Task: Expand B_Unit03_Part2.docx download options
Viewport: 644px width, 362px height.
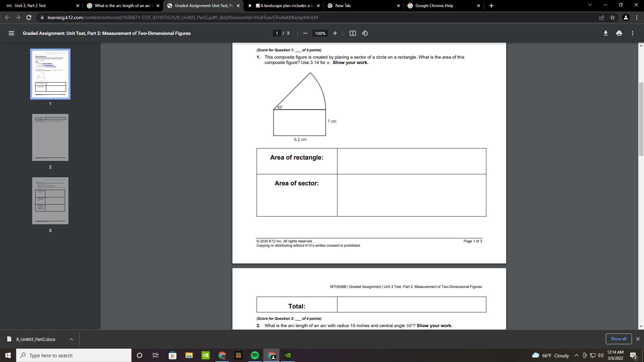Action: click(x=71, y=339)
